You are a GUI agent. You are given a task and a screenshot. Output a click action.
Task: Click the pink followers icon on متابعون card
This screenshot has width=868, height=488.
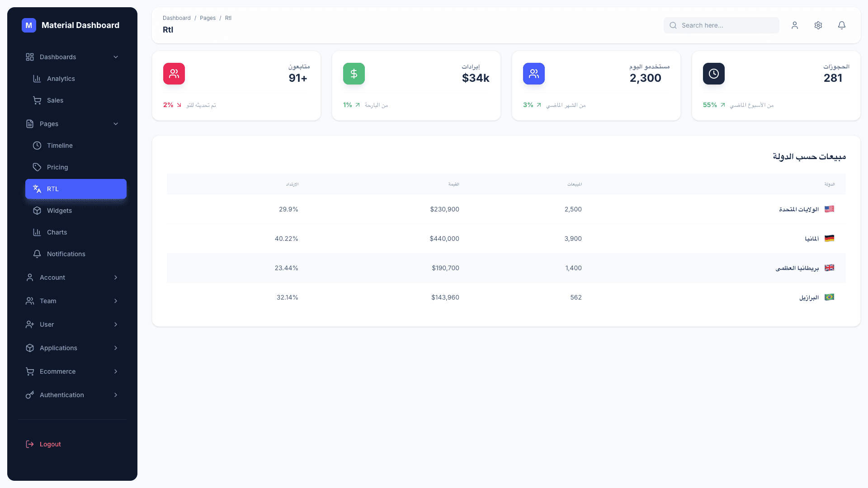(x=174, y=73)
